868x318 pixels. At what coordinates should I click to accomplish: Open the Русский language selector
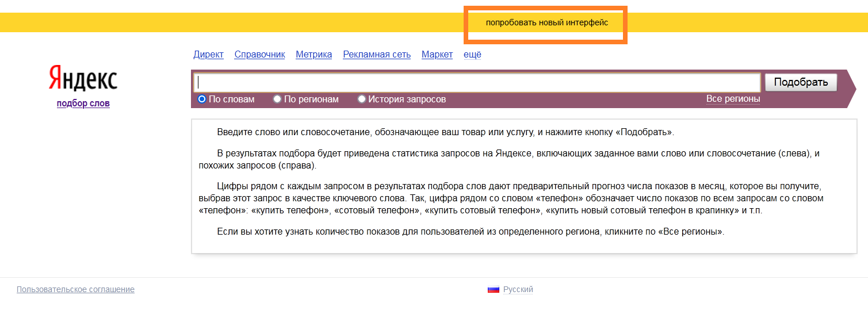click(518, 290)
